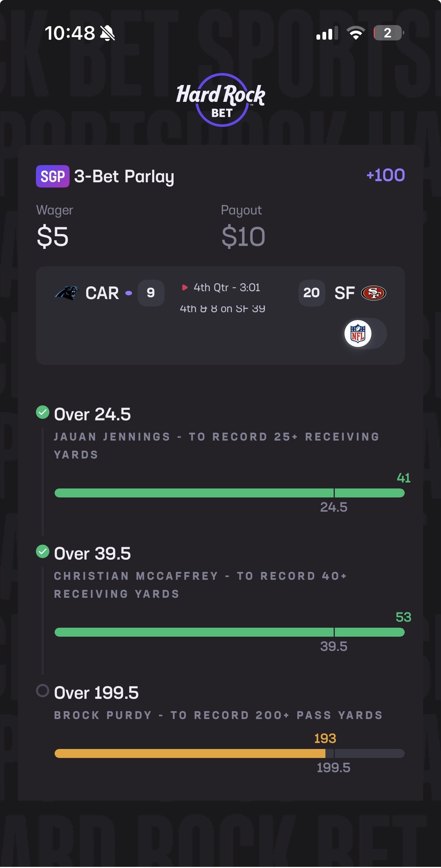Tap the red live play indicator
441x868 pixels.
[184, 287]
